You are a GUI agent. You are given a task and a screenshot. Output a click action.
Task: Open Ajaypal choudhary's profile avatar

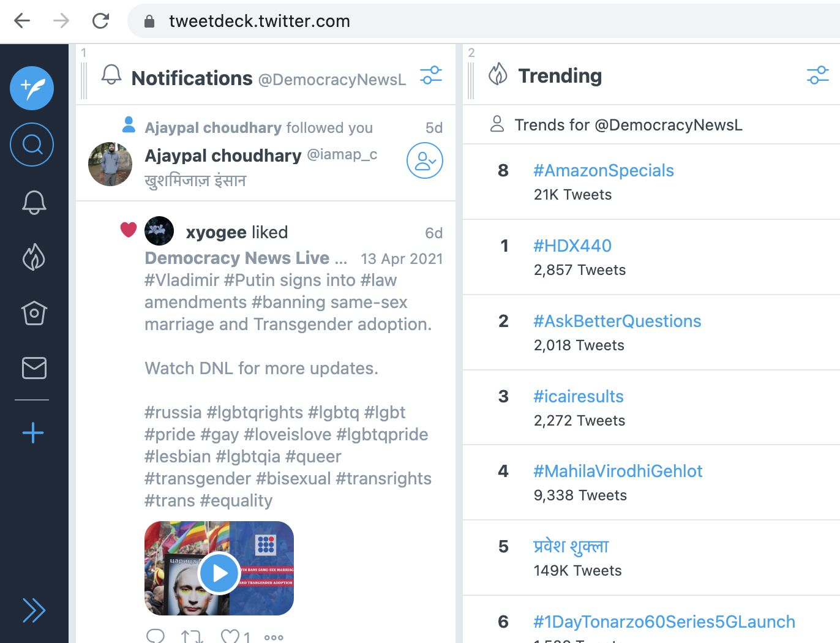pos(110,164)
